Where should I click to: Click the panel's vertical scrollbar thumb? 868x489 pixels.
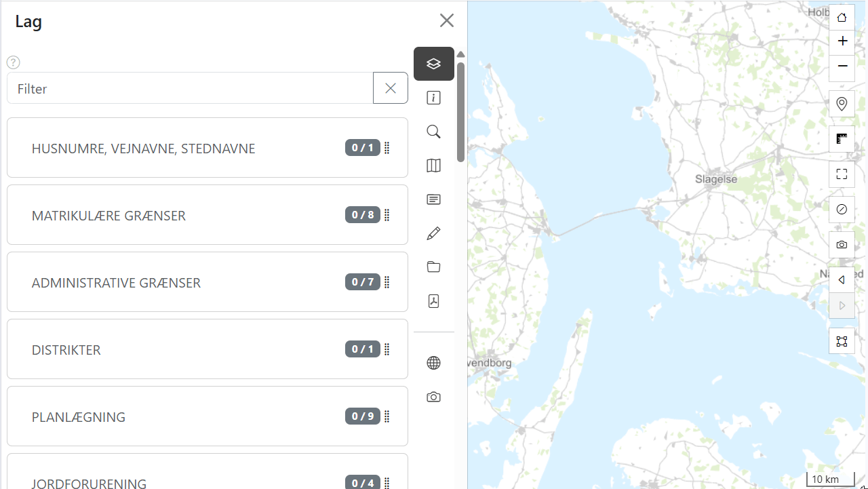(x=460, y=112)
